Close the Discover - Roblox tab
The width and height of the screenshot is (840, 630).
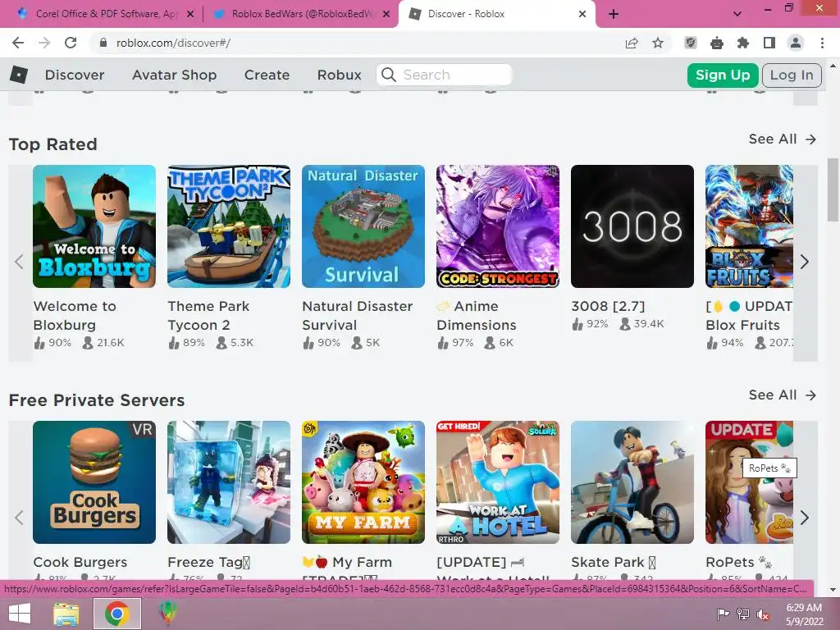coord(582,14)
